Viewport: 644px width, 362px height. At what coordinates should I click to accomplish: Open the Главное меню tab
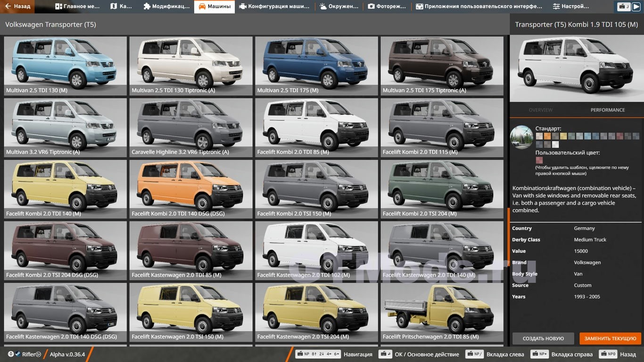coord(78,7)
